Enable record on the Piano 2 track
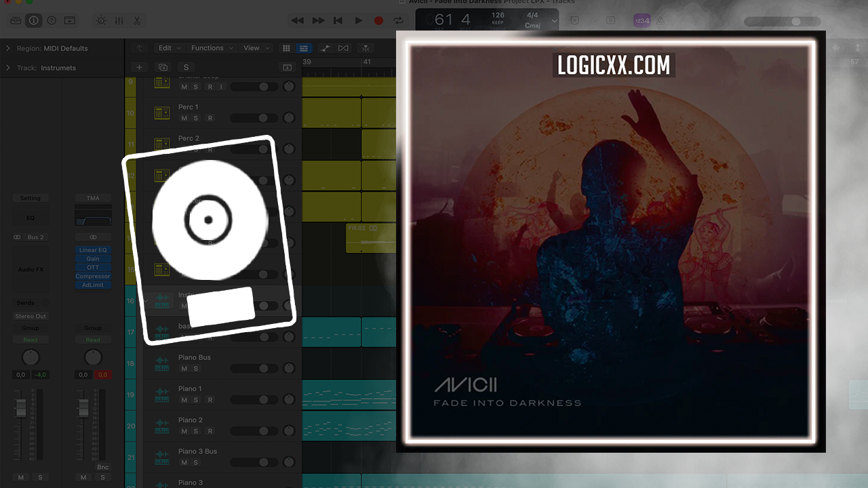This screenshot has height=488, width=868. point(210,431)
